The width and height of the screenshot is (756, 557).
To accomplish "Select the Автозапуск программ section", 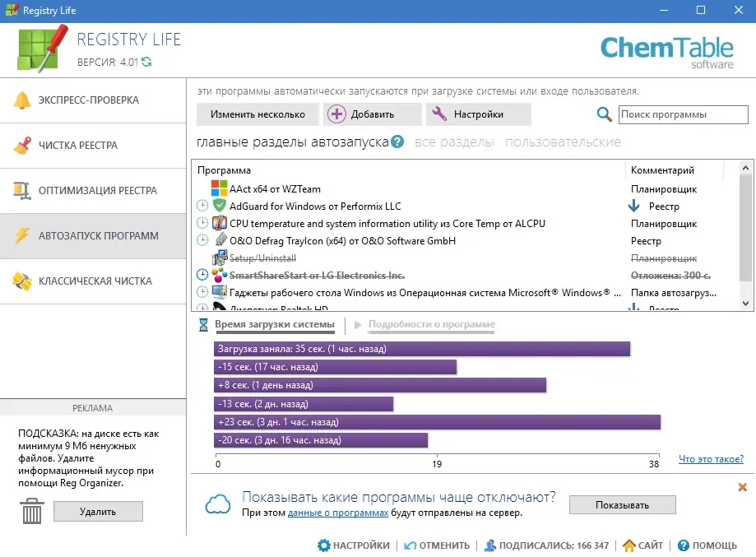I will [93, 236].
